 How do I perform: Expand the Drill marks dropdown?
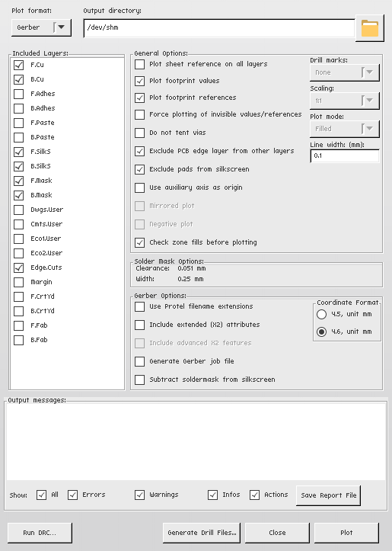345,72
